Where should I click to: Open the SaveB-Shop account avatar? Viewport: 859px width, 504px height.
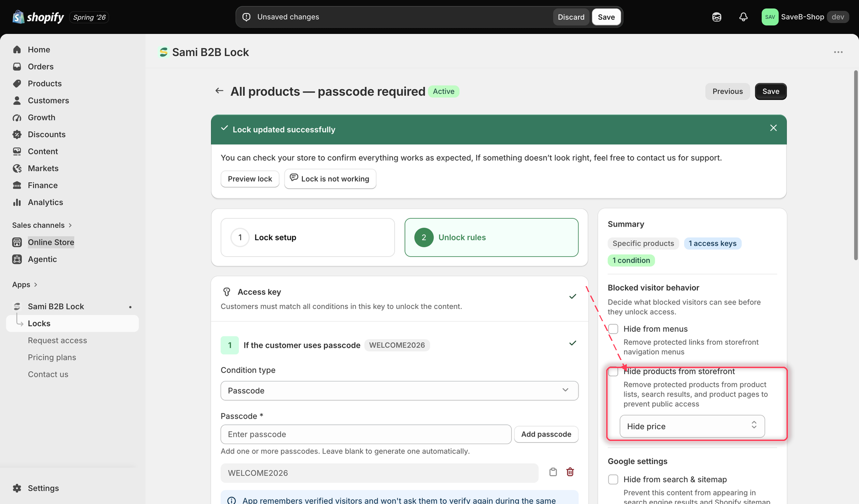770,17
